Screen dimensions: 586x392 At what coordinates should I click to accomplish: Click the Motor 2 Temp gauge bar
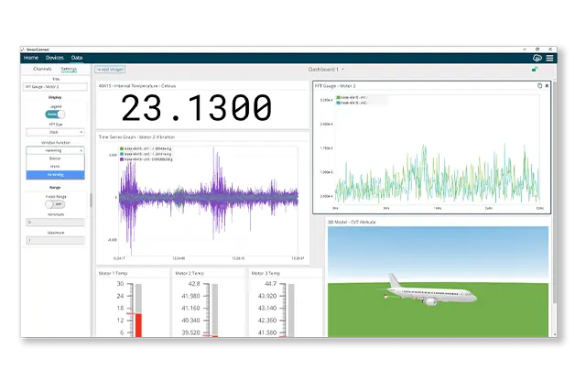[215, 310]
